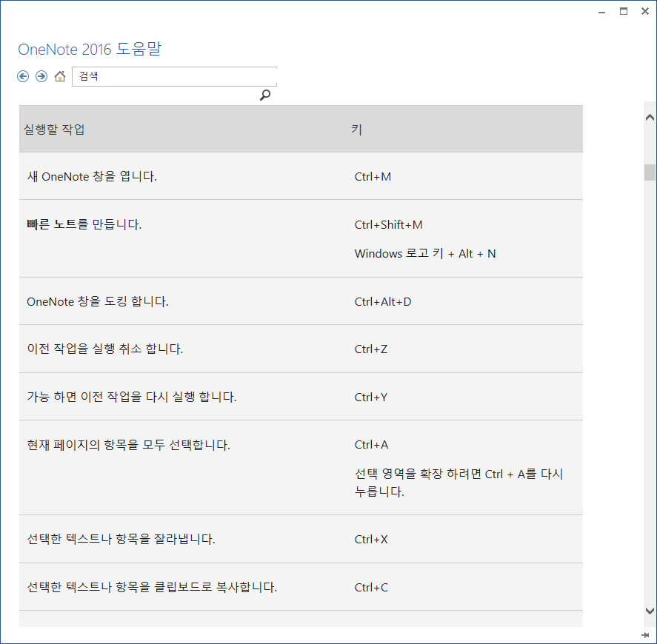Click the 키 column header
The height and width of the screenshot is (644, 657).
[x=356, y=129]
